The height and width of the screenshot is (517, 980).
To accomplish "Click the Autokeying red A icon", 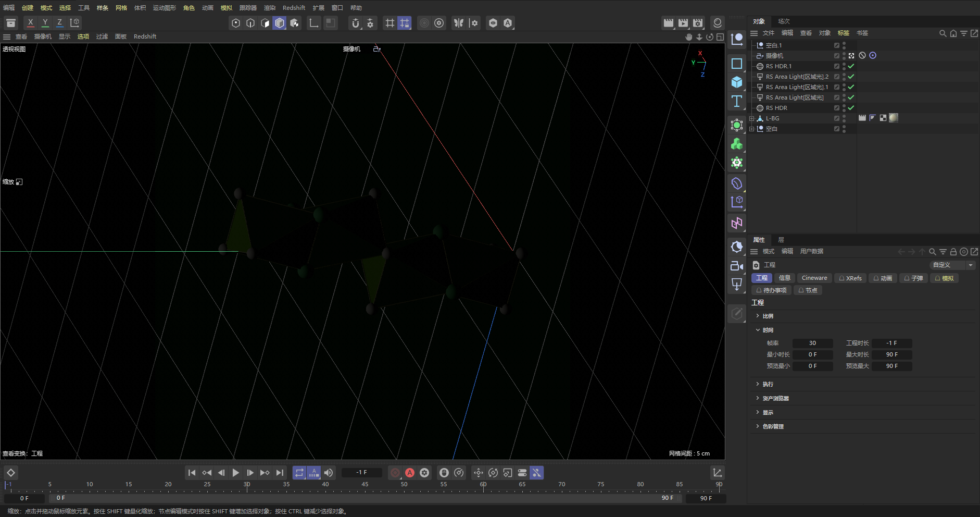I will point(410,473).
